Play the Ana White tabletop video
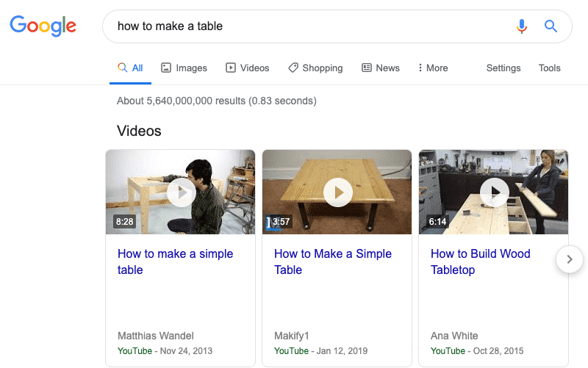Viewport: 588px width, 368px height. click(x=495, y=192)
